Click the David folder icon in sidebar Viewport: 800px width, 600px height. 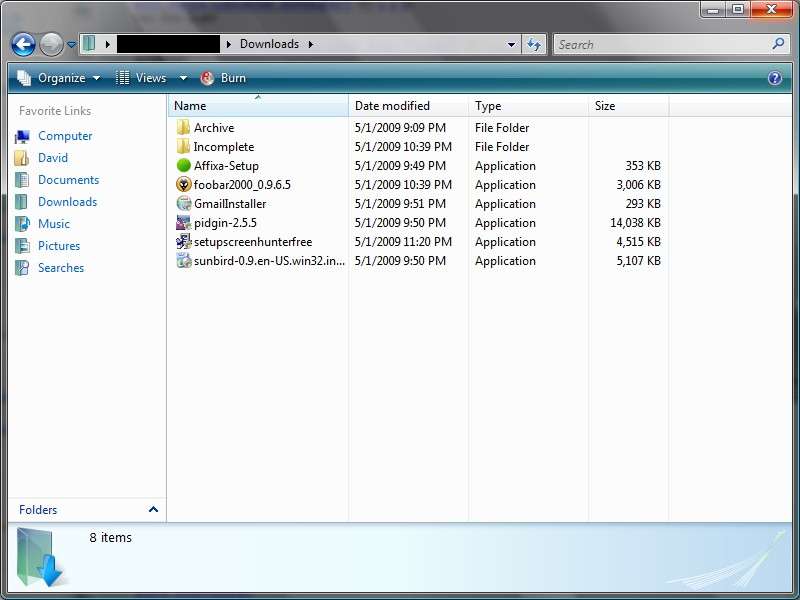(22, 158)
